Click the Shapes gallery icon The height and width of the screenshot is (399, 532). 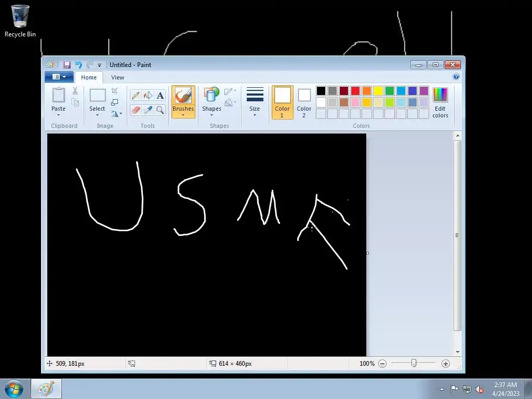[211, 95]
